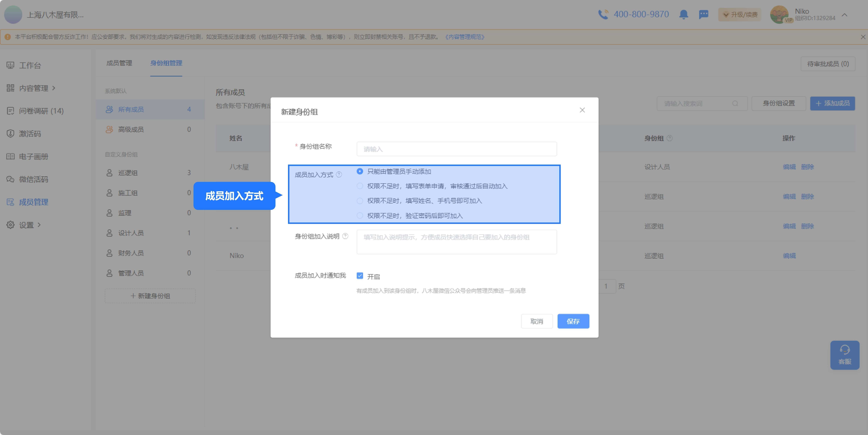The image size is (868, 435).
Task: Expand the 内容管理 sidebar menu
Action: (x=34, y=88)
